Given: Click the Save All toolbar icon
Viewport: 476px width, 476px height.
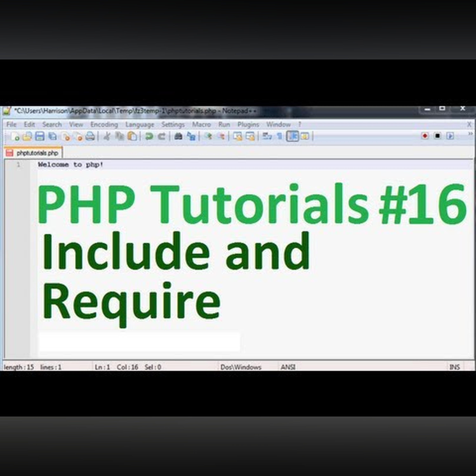Looking at the screenshot, I should 53,136.
